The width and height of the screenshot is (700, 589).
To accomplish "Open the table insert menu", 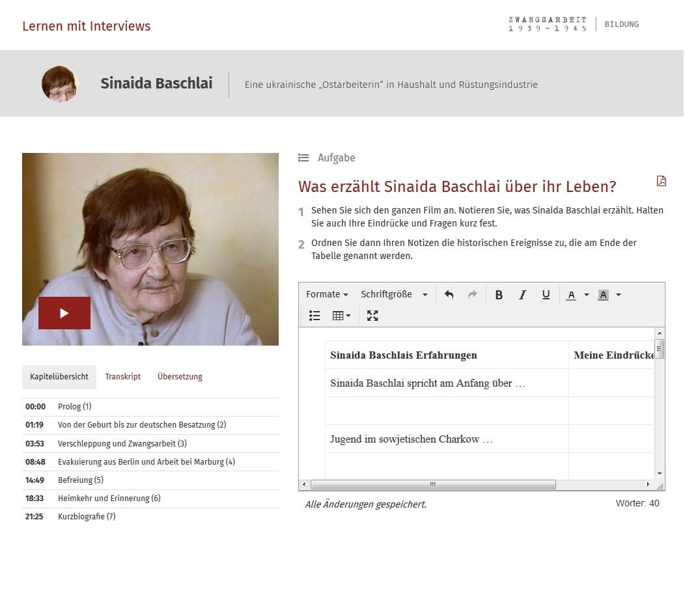I will click(x=341, y=316).
